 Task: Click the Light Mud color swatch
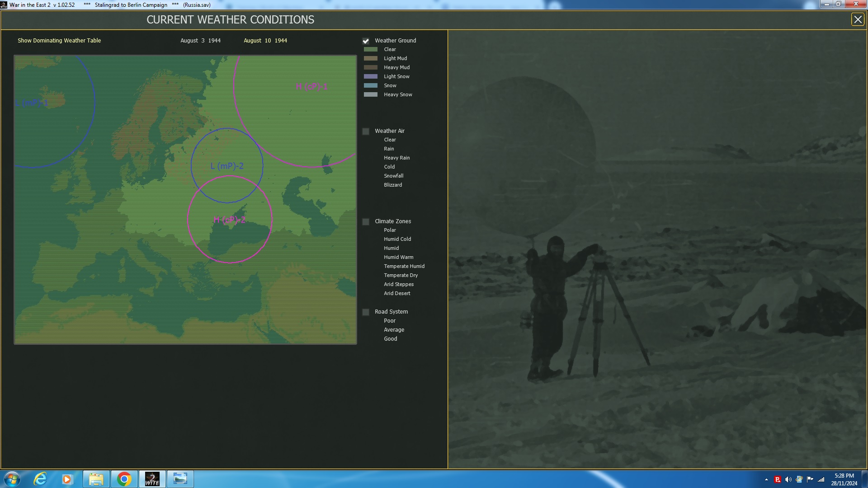[x=371, y=58]
